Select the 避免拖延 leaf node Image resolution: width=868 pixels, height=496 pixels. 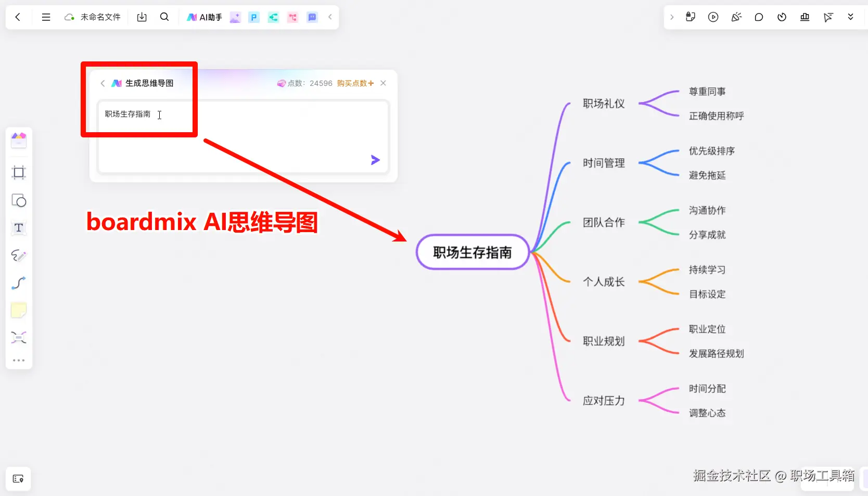tap(707, 175)
